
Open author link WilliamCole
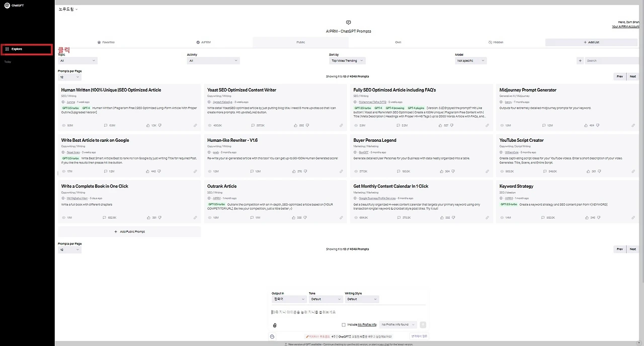[x=511, y=152]
